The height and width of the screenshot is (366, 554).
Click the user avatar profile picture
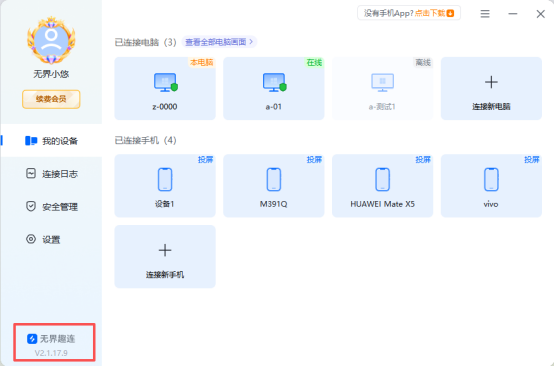51,40
